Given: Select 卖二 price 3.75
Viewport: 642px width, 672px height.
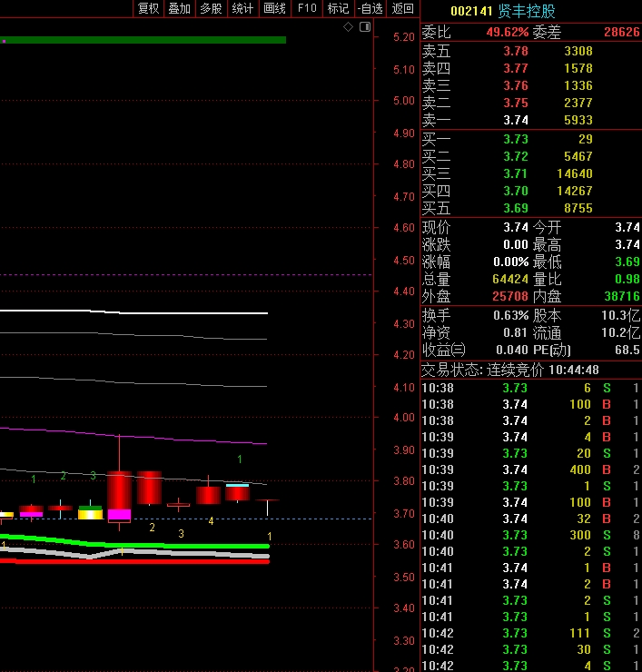Looking at the screenshot, I should 516,103.
